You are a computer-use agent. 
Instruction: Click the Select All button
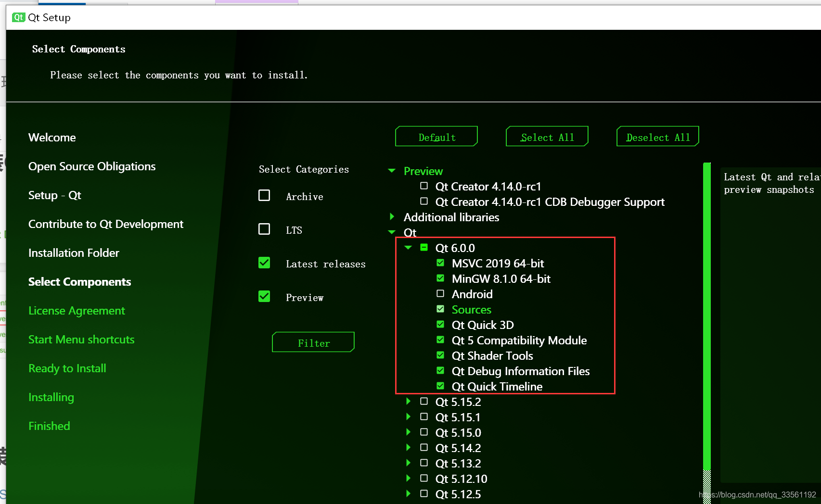(x=547, y=136)
